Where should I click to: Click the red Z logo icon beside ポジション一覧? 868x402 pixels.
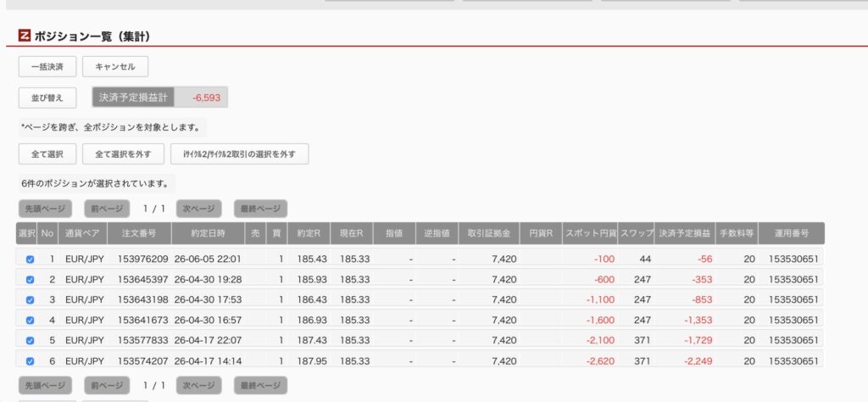24,36
